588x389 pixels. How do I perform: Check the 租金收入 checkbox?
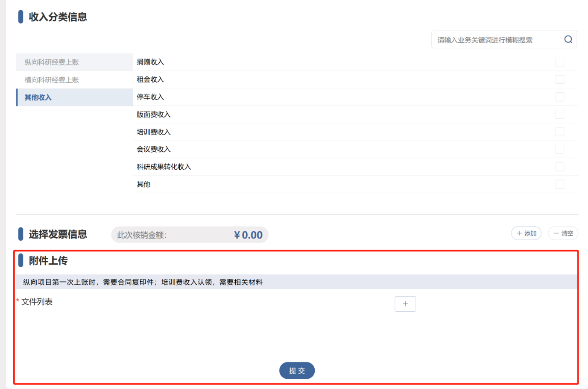coord(559,80)
